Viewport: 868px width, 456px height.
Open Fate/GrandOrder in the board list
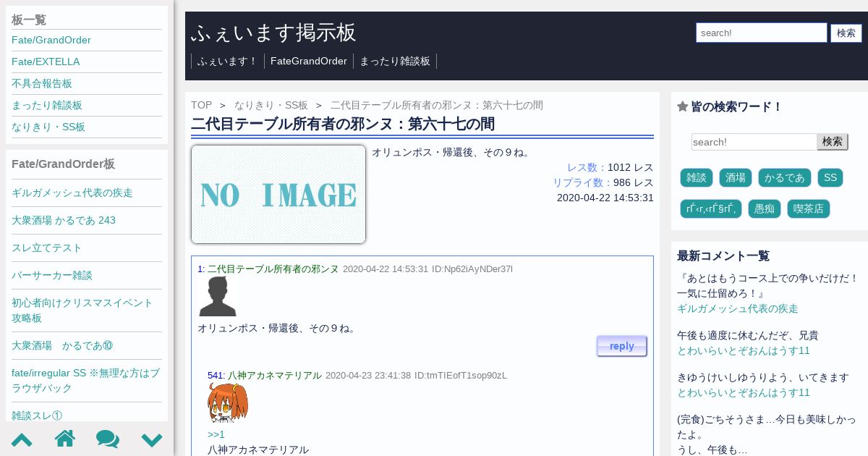pyautogui.click(x=51, y=40)
